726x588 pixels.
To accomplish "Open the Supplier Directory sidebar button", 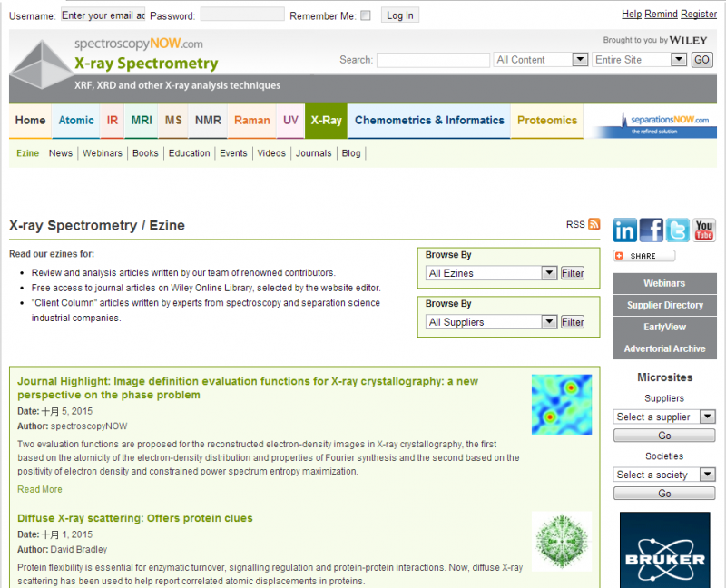I will pos(664,305).
